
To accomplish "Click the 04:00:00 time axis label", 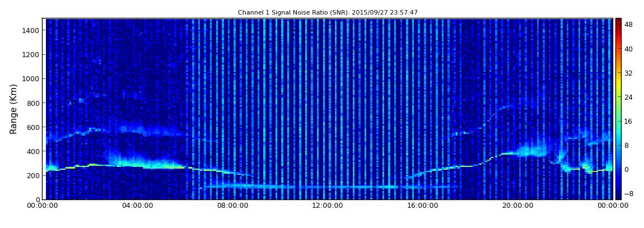I will (x=138, y=206).
